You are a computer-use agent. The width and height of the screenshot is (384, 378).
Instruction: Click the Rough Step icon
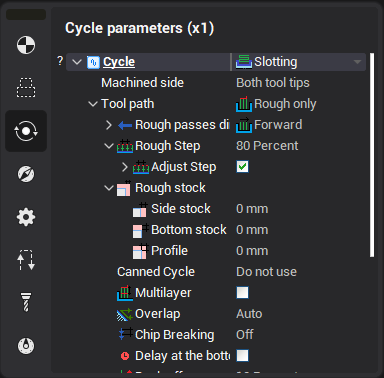(x=125, y=146)
